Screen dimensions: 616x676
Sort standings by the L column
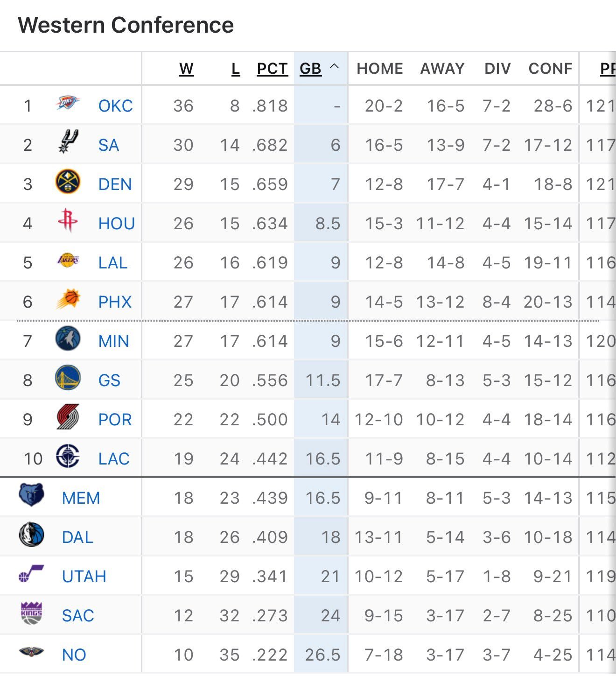[x=235, y=68]
